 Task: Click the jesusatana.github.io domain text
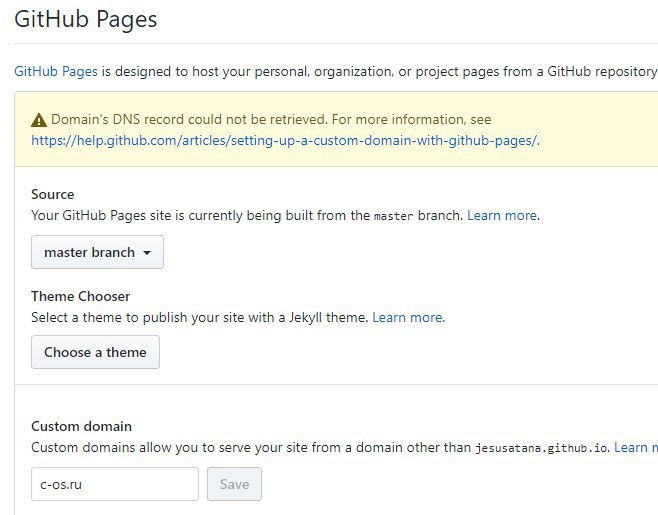[x=541, y=448]
